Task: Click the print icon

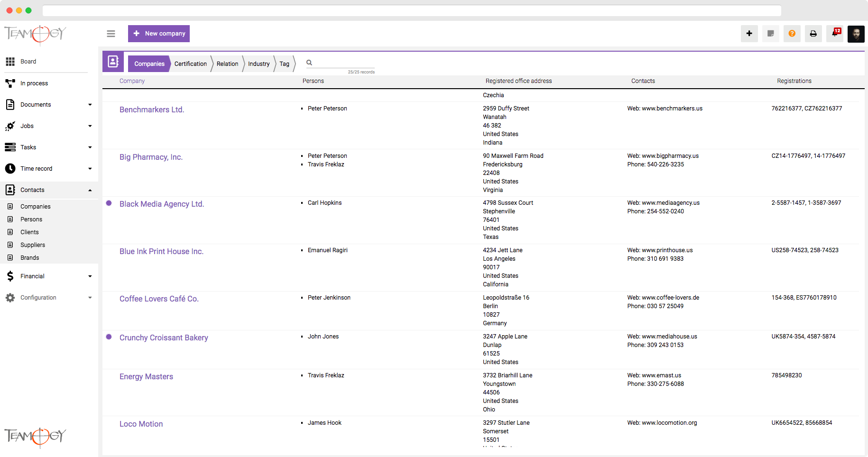Action: click(x=813, y=34)
